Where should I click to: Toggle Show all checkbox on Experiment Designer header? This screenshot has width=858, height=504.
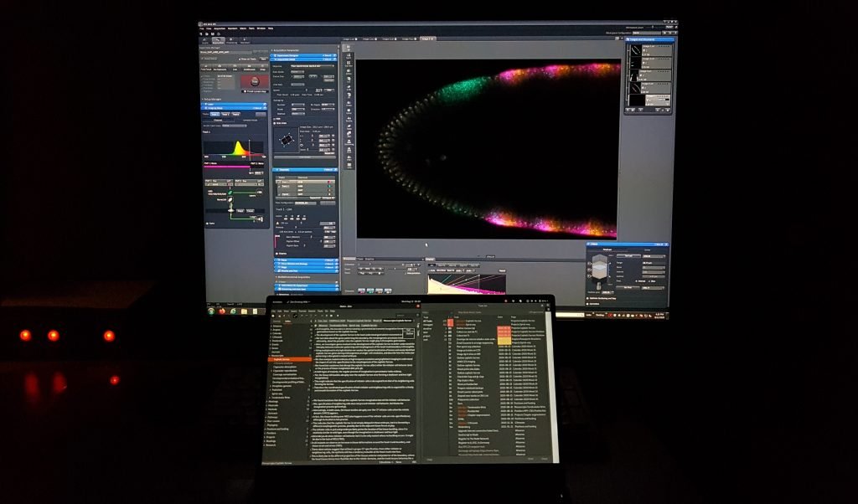tap(323, 56)
